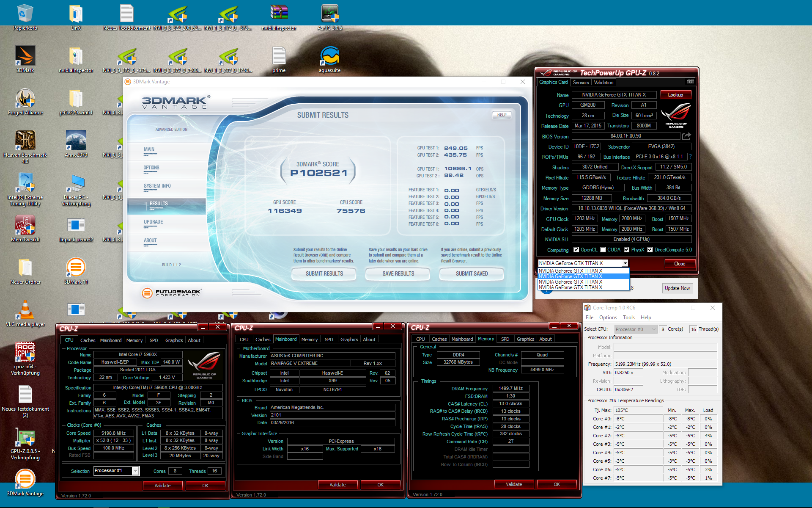Image resolution: width=812 pixels, height=508 pixels.
Task: Open the Options menu in Core Temp
Action: coord(608,317)
